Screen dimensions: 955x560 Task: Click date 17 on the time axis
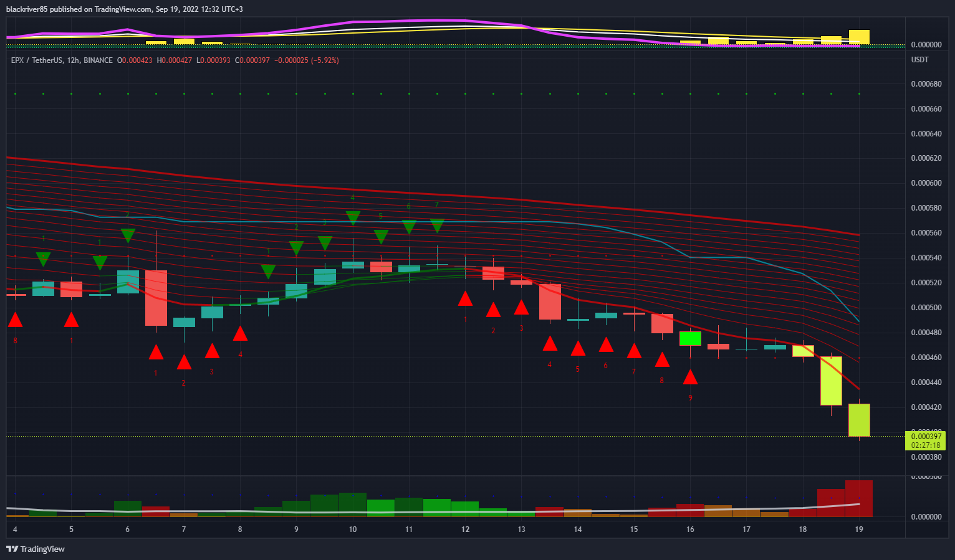(x=746, y=529)
